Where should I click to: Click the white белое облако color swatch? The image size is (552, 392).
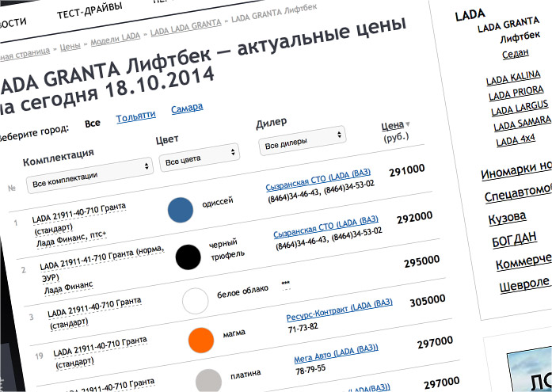[195, 301]
